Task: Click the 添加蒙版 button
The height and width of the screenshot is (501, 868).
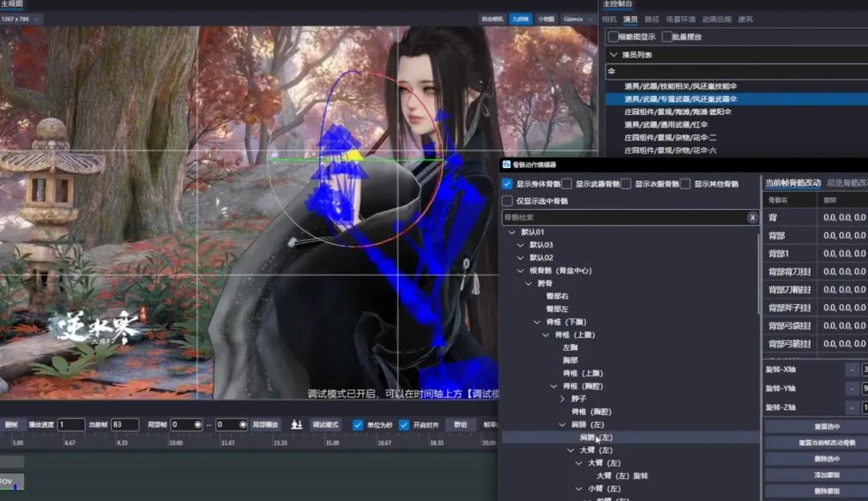Action: pyautogui.click(x=827, y=474)
